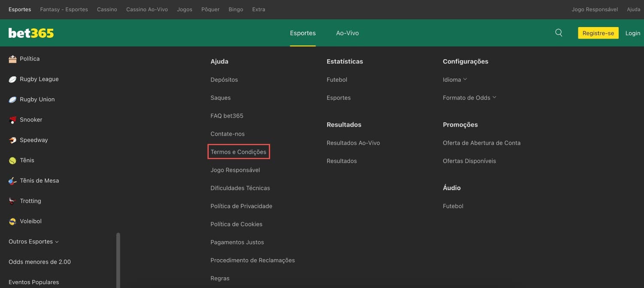Open Resultados Ao-Vivo link
This screenshot has width=644, height=288.
tap(353, 143)
